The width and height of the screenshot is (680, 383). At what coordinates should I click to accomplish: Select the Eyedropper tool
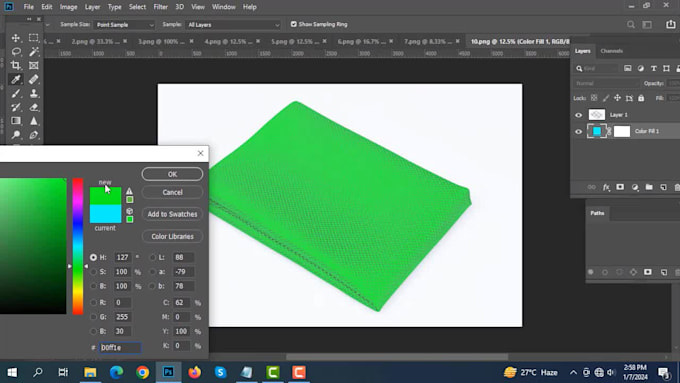(x=16, y=79)
